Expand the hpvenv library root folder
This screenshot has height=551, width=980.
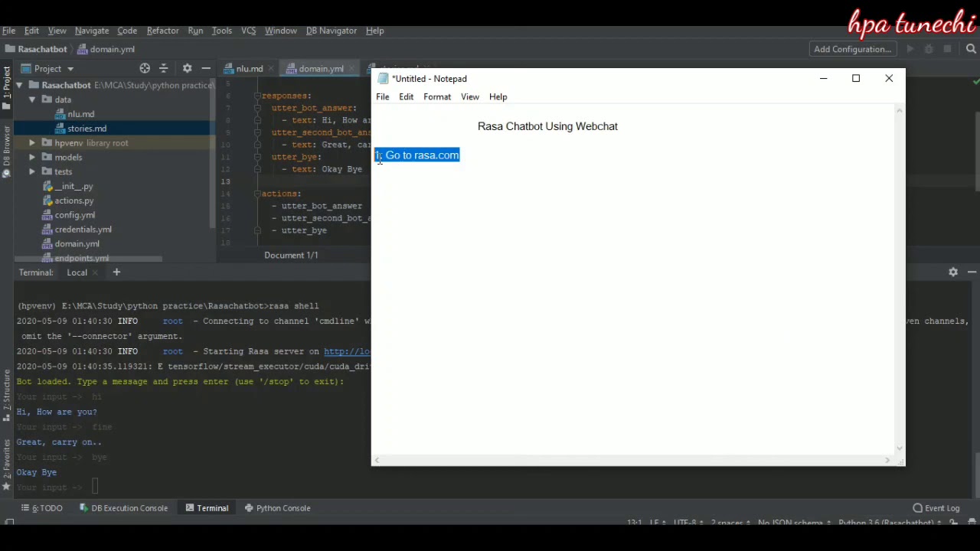(x=32, y=143)
